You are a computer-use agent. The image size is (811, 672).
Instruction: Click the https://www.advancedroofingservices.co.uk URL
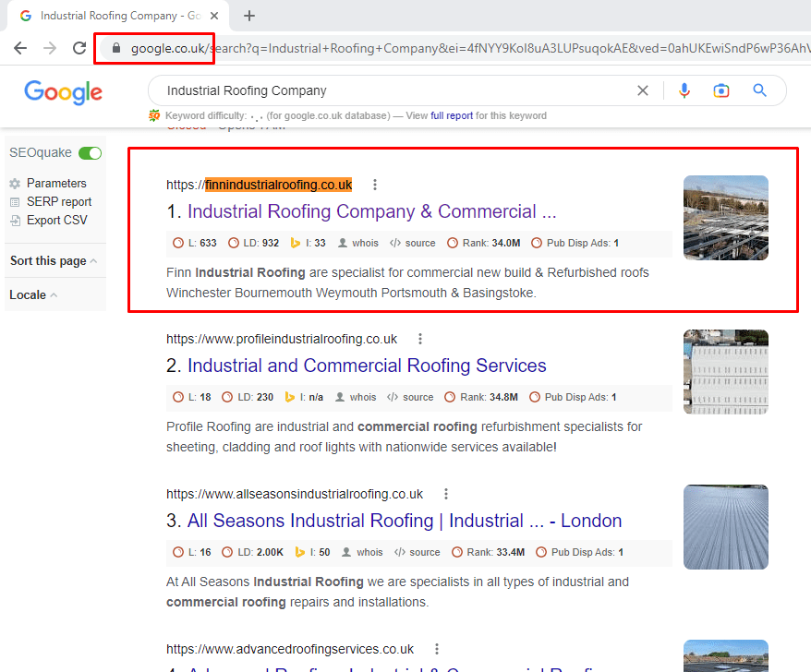(290, 649)
